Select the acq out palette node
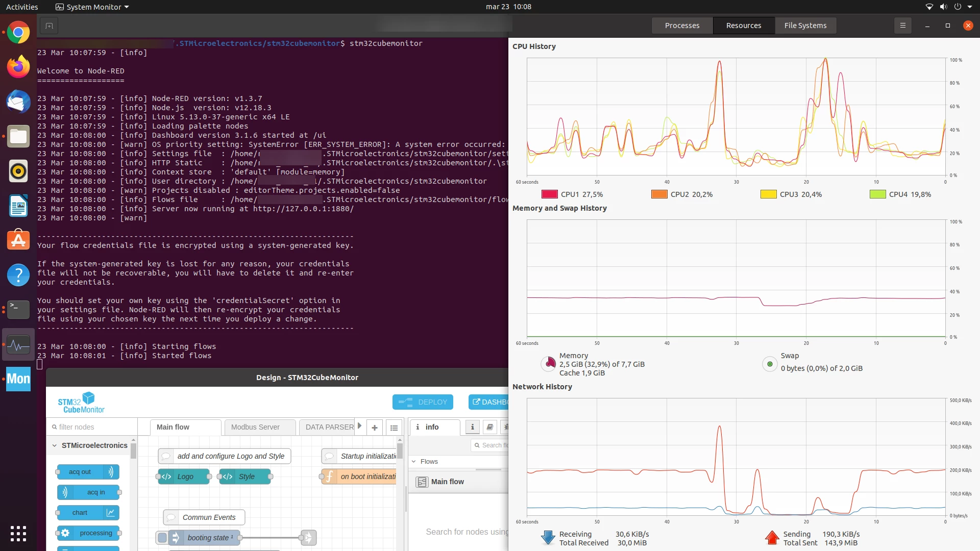Screen dimensions: 980x551 (88, 472)
